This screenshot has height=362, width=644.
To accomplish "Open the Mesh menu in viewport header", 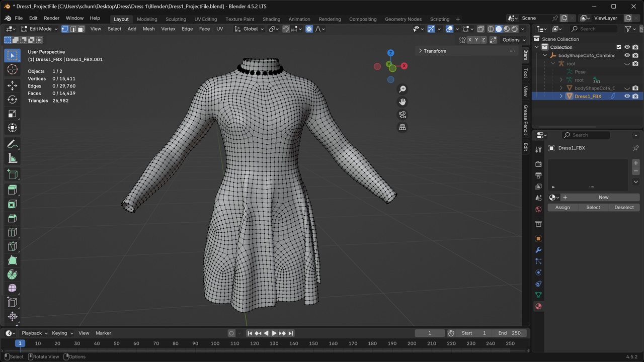I will 149,29.
